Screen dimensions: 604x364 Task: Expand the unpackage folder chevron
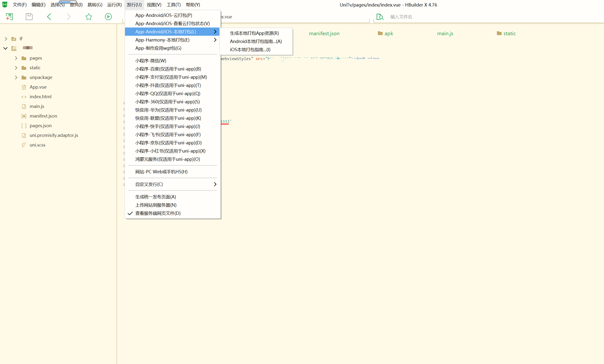(16, 77)
